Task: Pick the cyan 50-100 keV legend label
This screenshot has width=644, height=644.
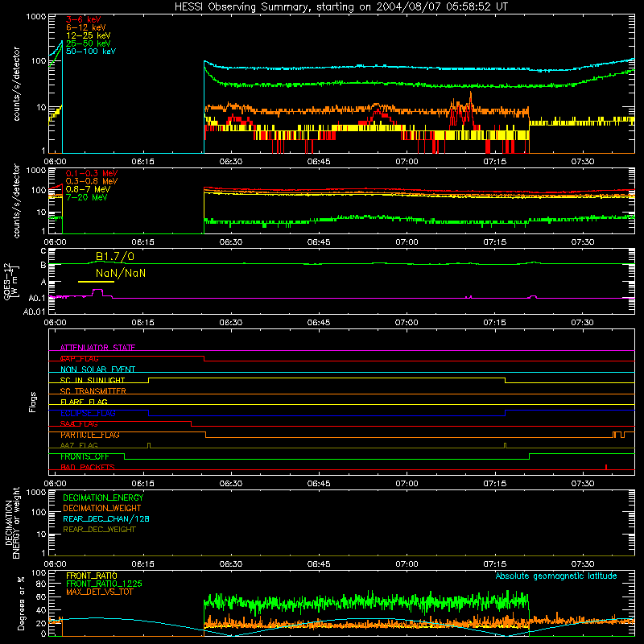Action: tap(91, 52)
